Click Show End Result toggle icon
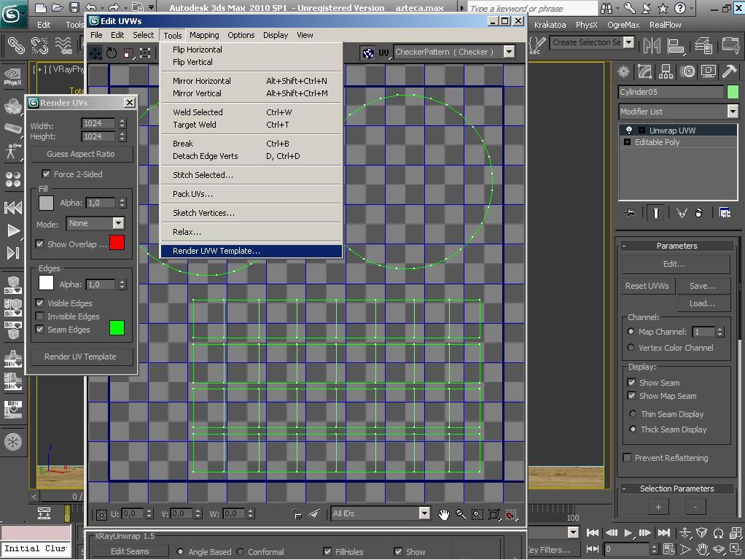The width and height of the screenshot is (745, 560). (x=655, y=212)
